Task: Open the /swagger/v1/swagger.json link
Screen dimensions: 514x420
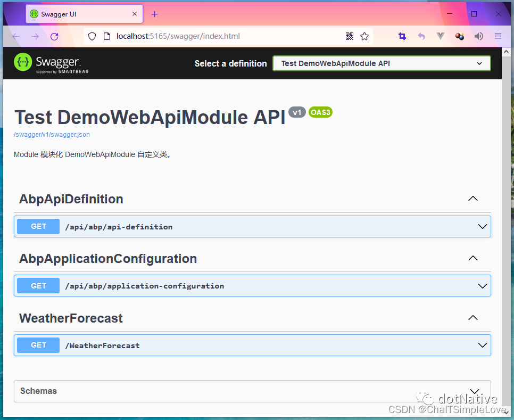Action: point(52,135)
